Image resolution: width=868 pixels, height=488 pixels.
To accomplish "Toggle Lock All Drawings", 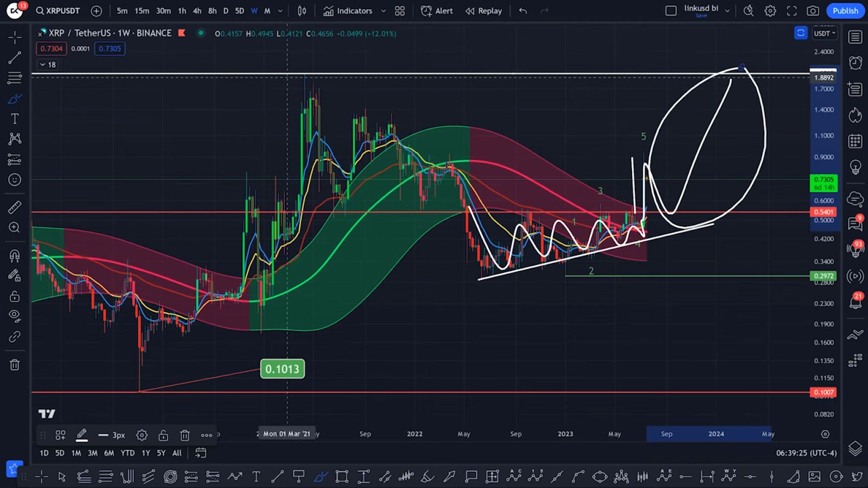I will 14,296.
